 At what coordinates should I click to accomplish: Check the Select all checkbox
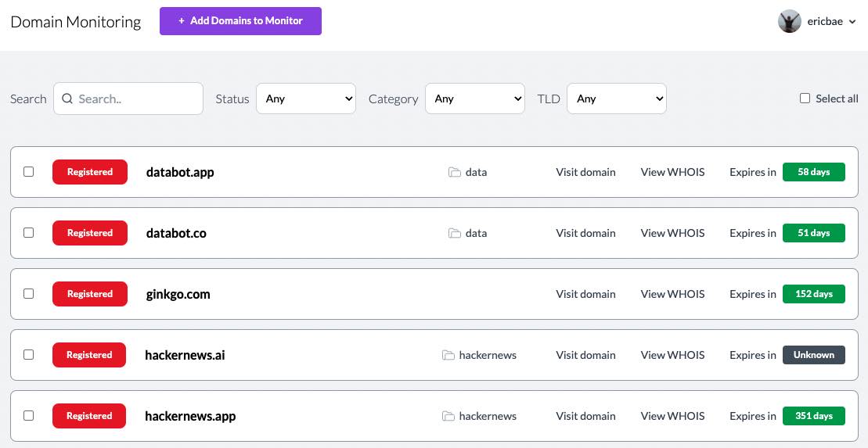[805, 99]
